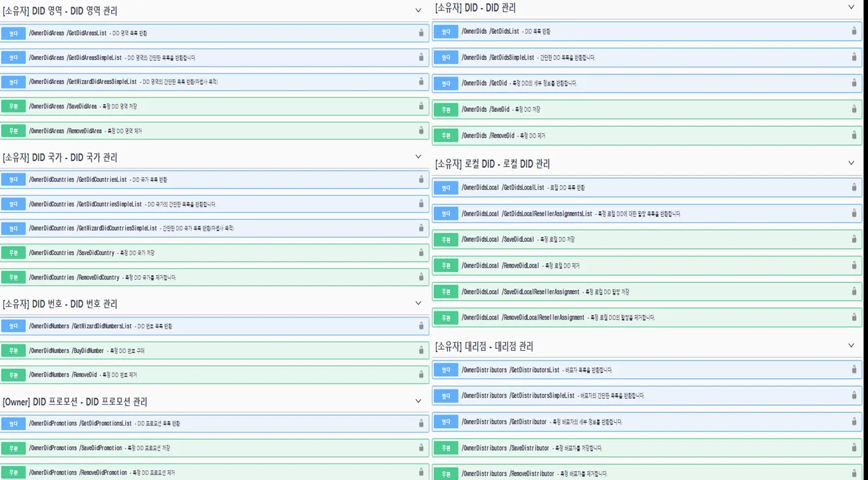Click the POST badge on SaveDidArea row
The height and width of the screenshot is (480, 868).
point(13,107)
